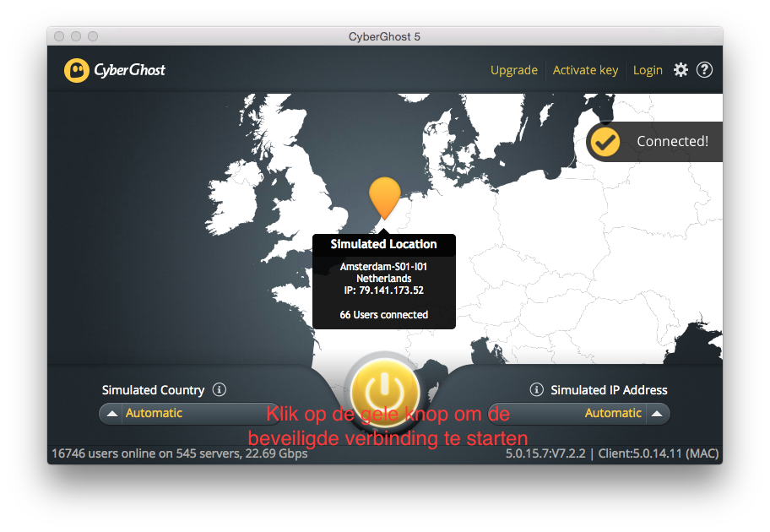This screenshot has width=770, height=532.
Task: Expand the Simulated IP Address dropdown arrow
Action: pos(658,414)
